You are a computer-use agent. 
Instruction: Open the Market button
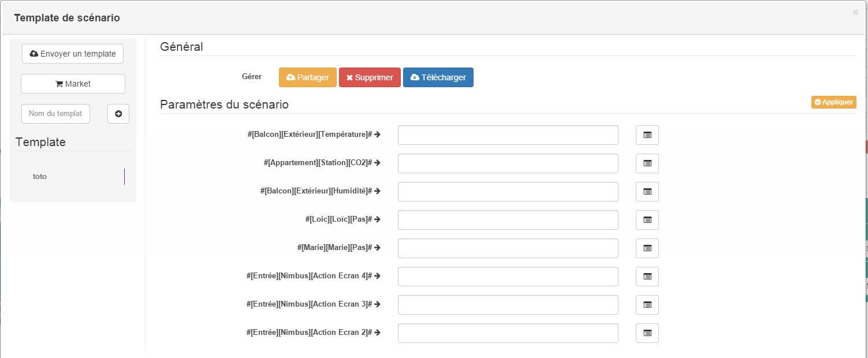pos(73,84)
